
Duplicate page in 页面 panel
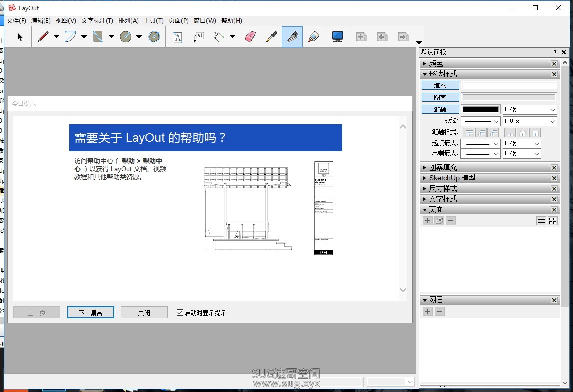tap(439, 221)
